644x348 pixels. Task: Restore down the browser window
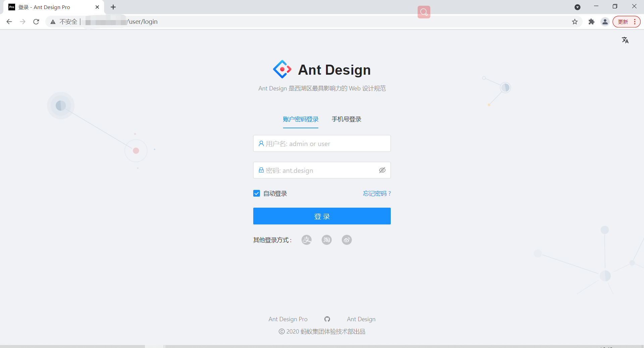click(615, 6)
